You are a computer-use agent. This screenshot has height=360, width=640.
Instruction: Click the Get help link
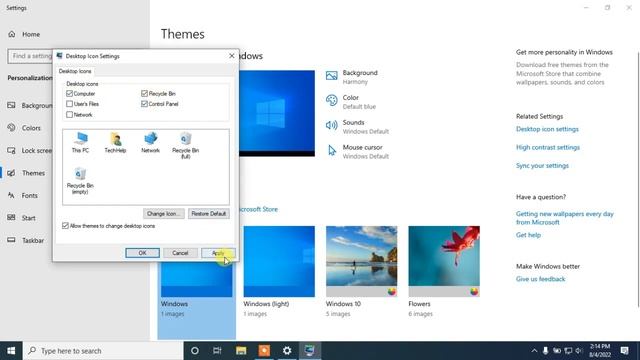click(x=528, y=235)
